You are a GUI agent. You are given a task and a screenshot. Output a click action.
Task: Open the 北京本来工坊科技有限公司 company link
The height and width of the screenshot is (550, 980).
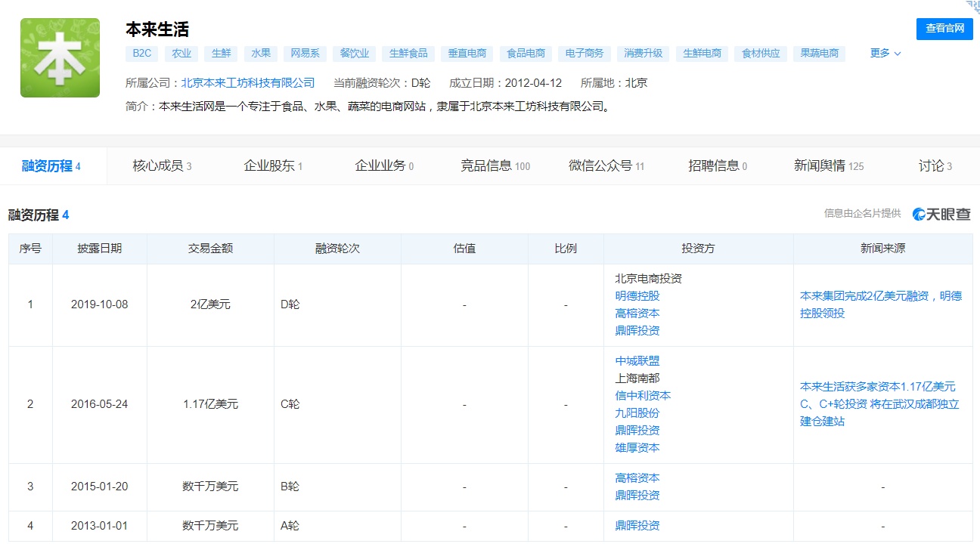coord(248,83)
